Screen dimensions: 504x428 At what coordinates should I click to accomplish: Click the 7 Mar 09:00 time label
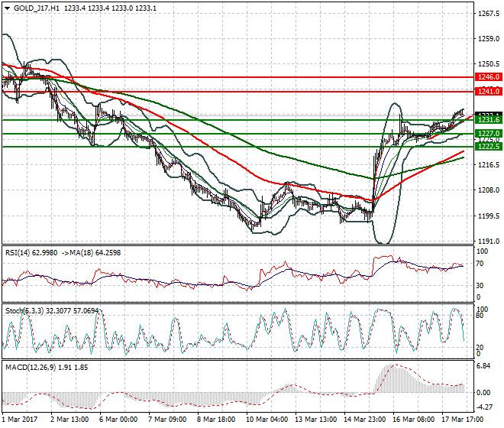[167, 420]
